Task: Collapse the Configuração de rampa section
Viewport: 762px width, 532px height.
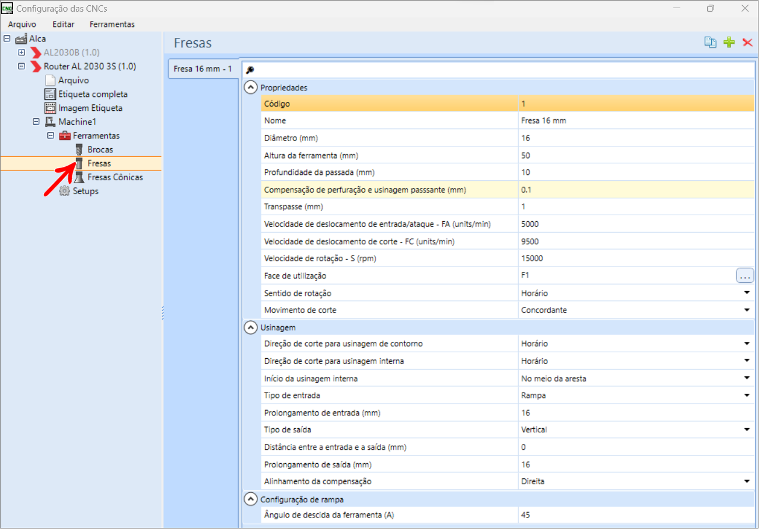Action: click(x=250, y=499)
